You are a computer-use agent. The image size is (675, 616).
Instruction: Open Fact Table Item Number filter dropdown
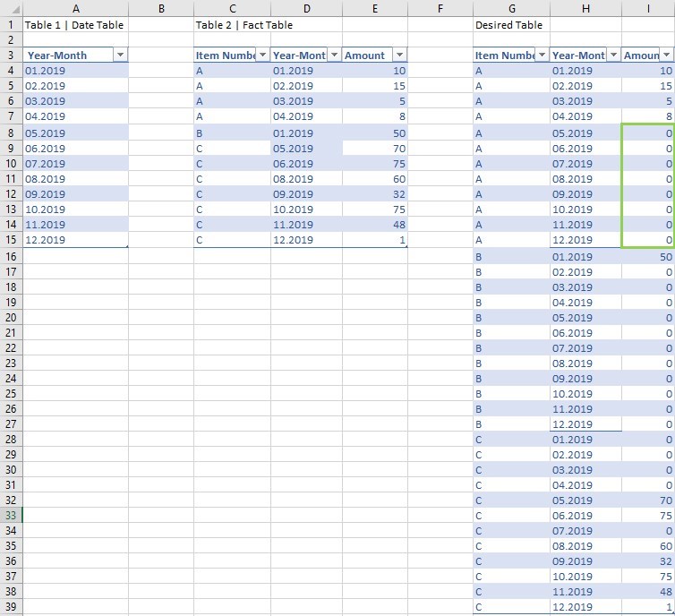click(262, 56)
